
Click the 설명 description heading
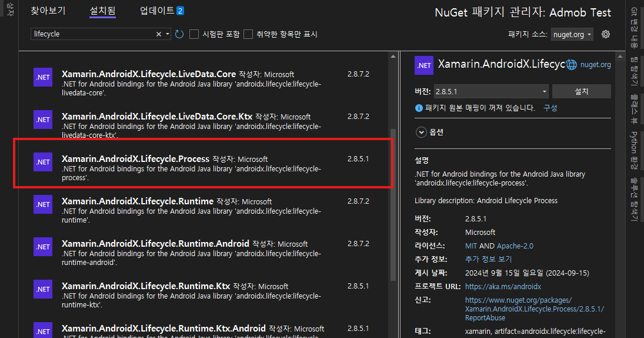(x=421, y=160)
